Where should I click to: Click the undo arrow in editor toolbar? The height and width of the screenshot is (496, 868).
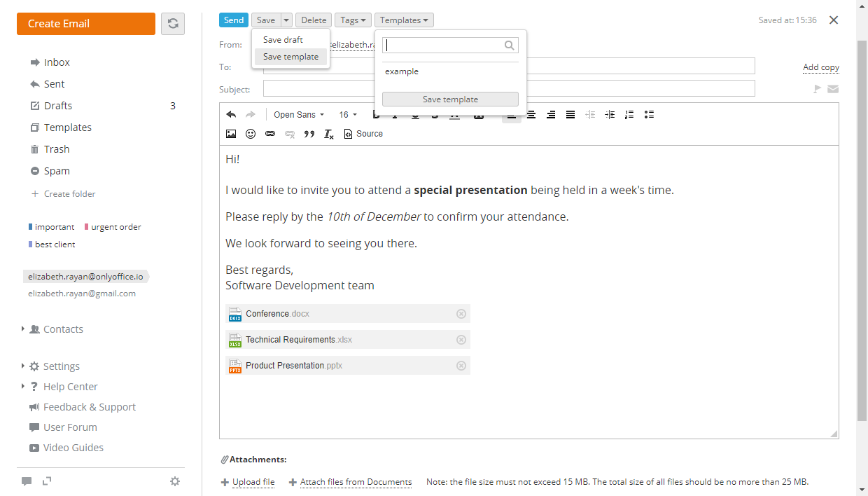231,115
